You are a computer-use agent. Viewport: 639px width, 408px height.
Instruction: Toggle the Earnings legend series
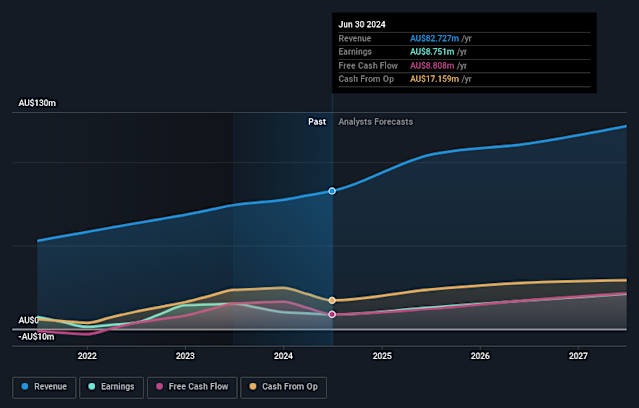(x=112, y=386)
